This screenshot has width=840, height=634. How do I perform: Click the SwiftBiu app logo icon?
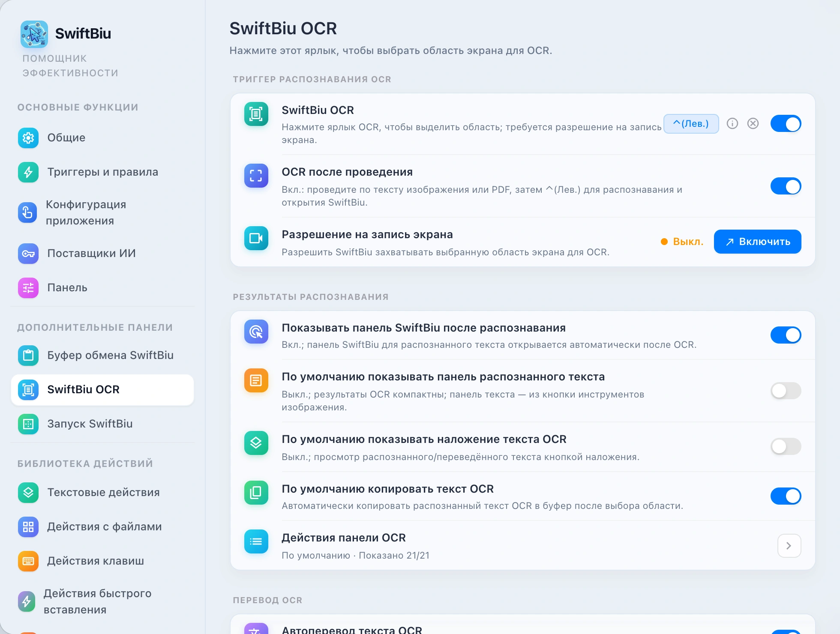coord(34,34)
